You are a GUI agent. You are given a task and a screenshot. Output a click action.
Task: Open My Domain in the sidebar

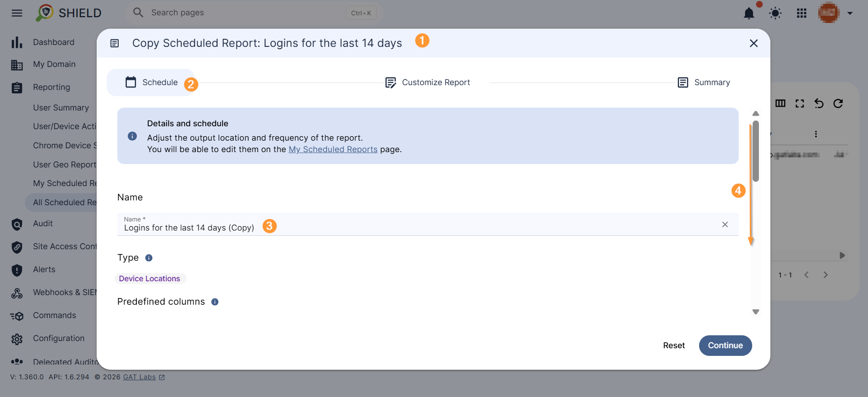[54, 64]
